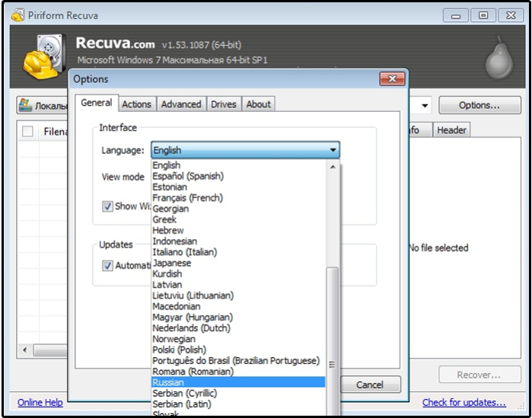Click the Recuva.com title text

point(116,43)
